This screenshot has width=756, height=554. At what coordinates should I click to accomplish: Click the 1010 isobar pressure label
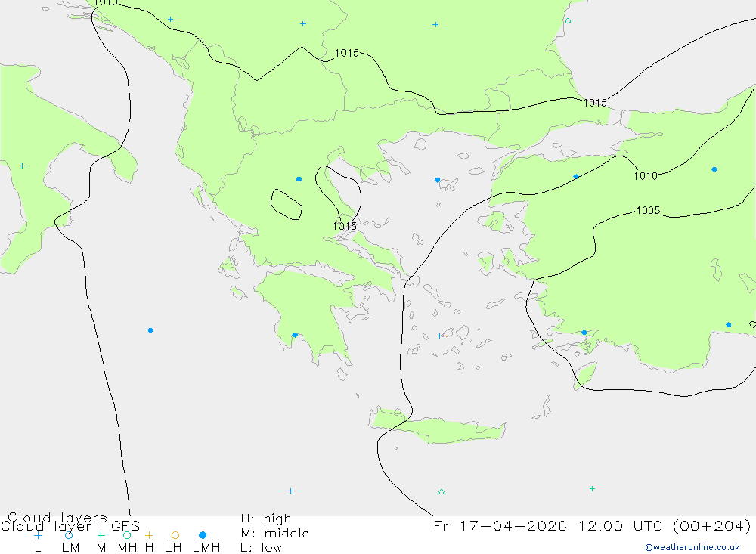(x=646, y=176)
